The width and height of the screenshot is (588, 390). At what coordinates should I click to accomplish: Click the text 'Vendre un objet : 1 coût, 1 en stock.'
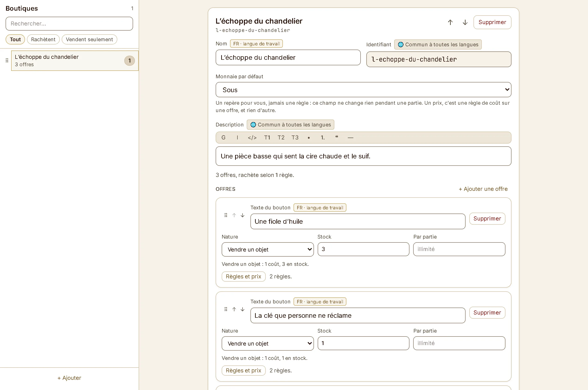point(264,358)
